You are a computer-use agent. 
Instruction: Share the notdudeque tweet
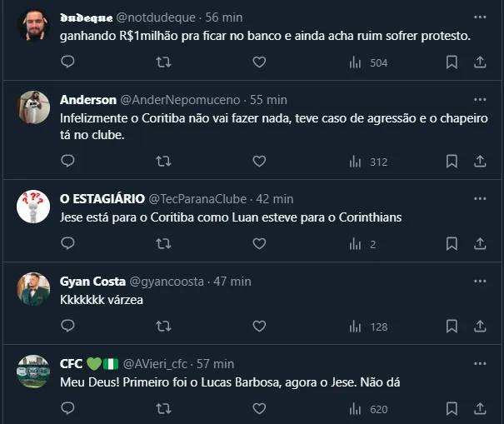point(480,62)
